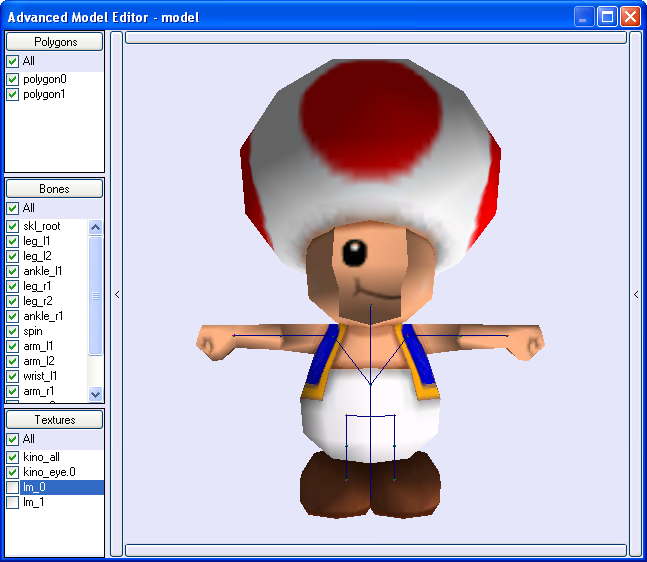Screen dimensions: 647x562
Task: Uncheck the arm_l1 bone checkbox
Action: (x=12, y=346)
